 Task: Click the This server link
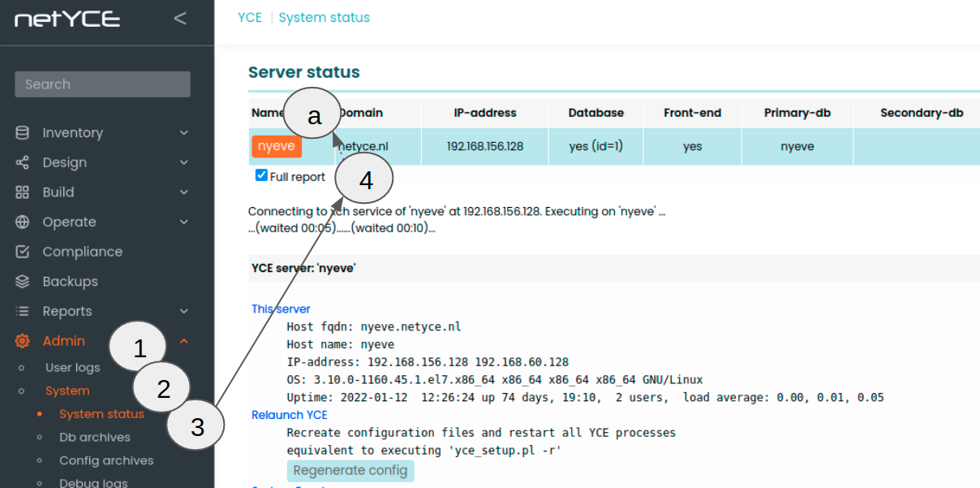tap(281, 309)
